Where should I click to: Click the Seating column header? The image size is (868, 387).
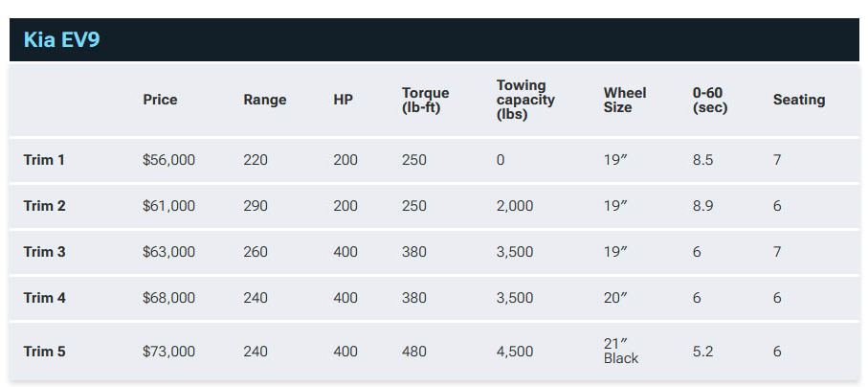coord(799,100)
